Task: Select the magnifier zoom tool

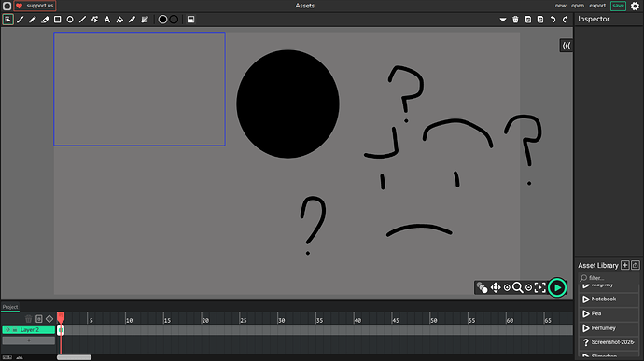Action: click(x=518, y=287)
